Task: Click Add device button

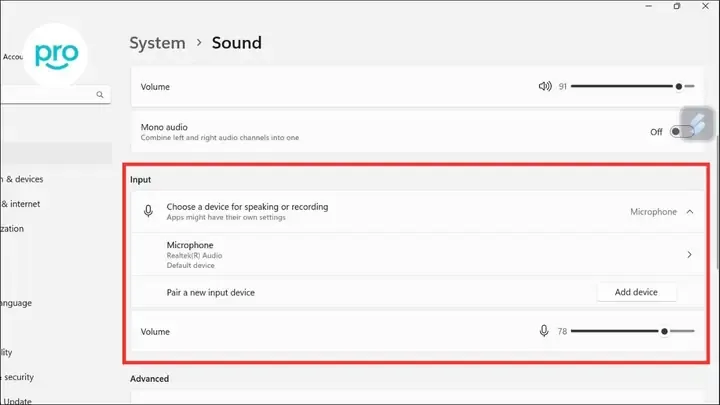Action: 636,292
